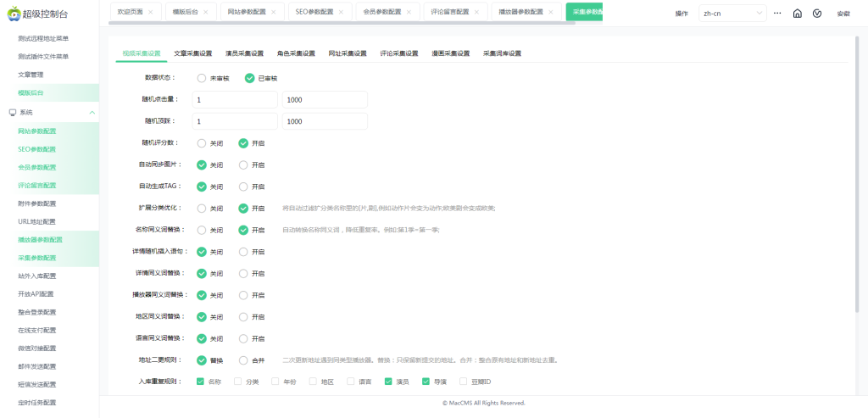Switch to 采集词库设置 tab
This screenshot has height=418, width=868.
tap(502, 53)
